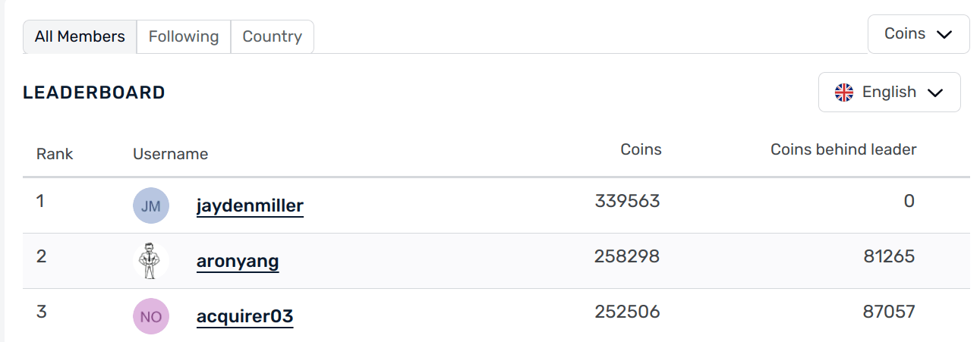The width and height of the screenshot is (980, 342).
Task: Click the chevron arrow beside English
Action: (935, 93)
